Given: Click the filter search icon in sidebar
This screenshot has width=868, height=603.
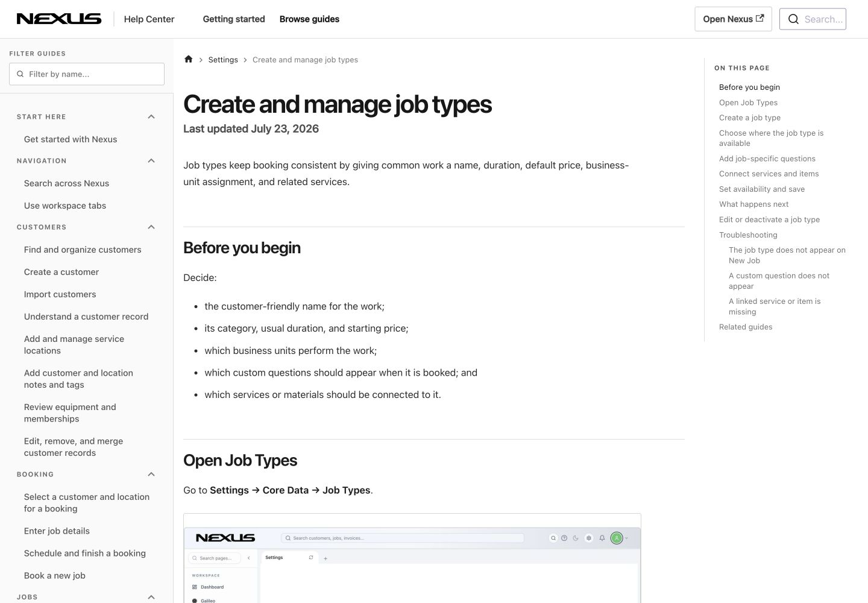Looking at the screenshot, I should click(x=20, y=74).
